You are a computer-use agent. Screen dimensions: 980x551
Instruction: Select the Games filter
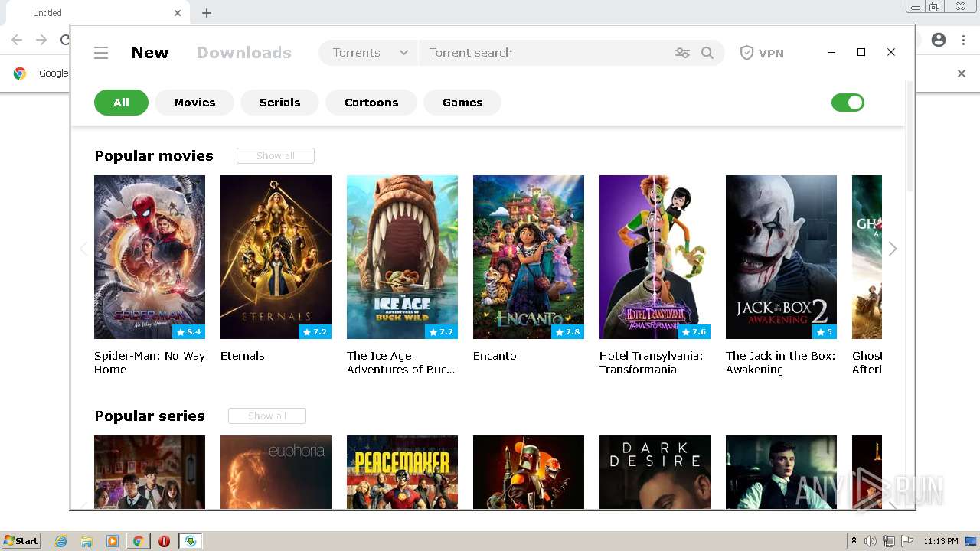462,103
